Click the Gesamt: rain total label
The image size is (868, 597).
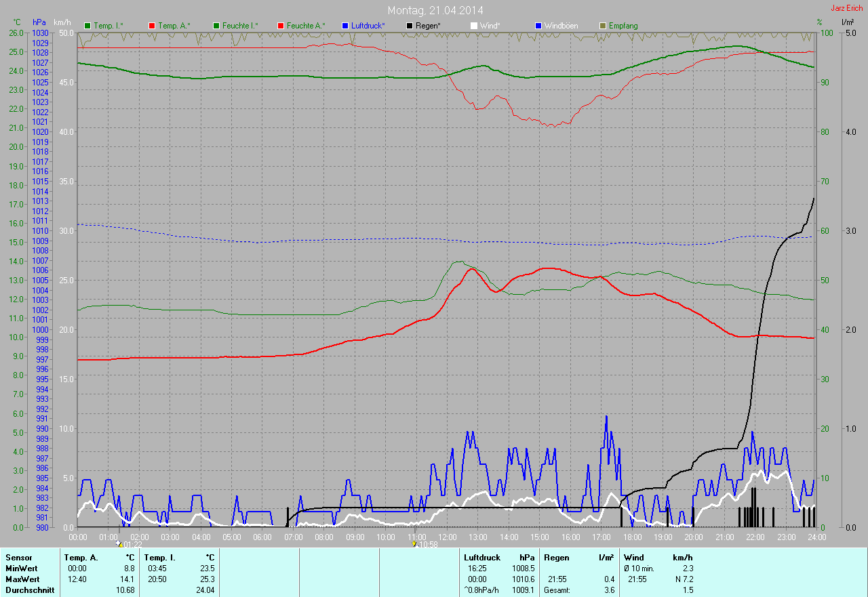tap(557, 590)
